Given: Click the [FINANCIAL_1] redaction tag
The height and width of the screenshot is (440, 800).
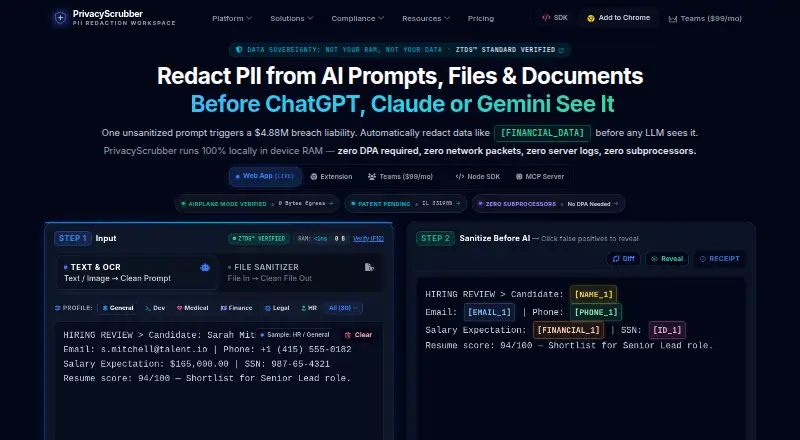Looking at the screenshot, I should pyautogui.click(x=568, y=330).
